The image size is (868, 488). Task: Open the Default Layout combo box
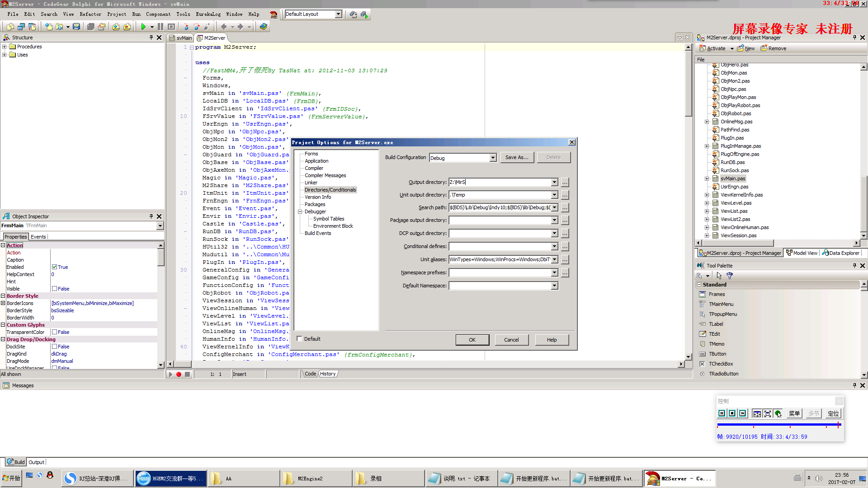(313, 14)
